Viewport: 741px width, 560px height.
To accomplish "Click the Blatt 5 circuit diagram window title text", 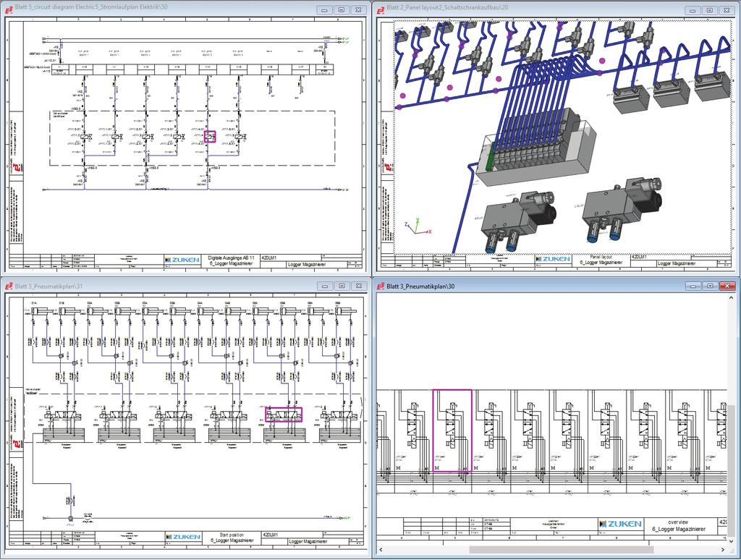I will pyautogui.click(x=90, y=7).
